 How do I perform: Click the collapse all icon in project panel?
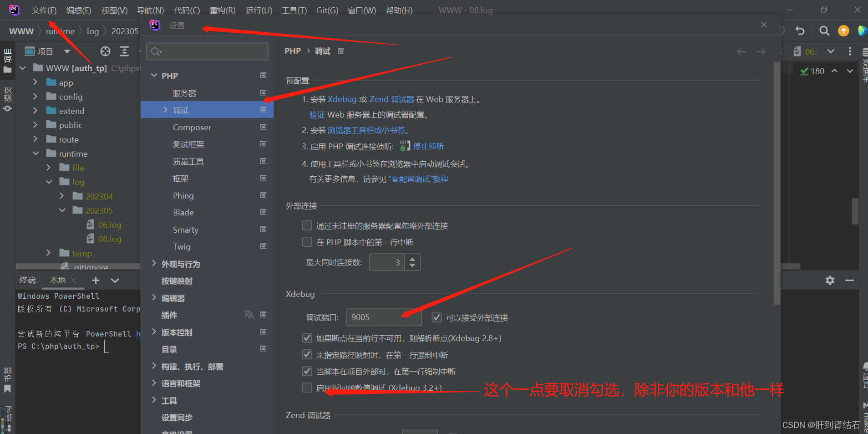click(x=124, y=51)
